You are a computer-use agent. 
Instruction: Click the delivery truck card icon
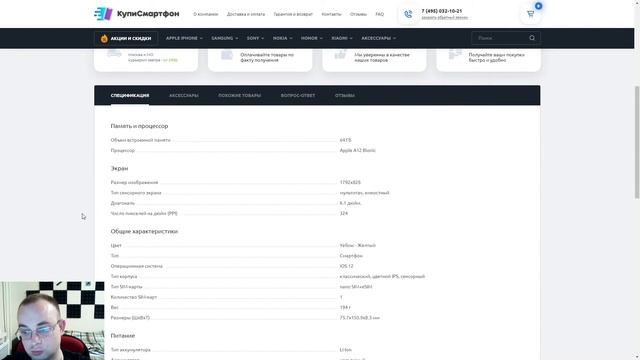114,53
